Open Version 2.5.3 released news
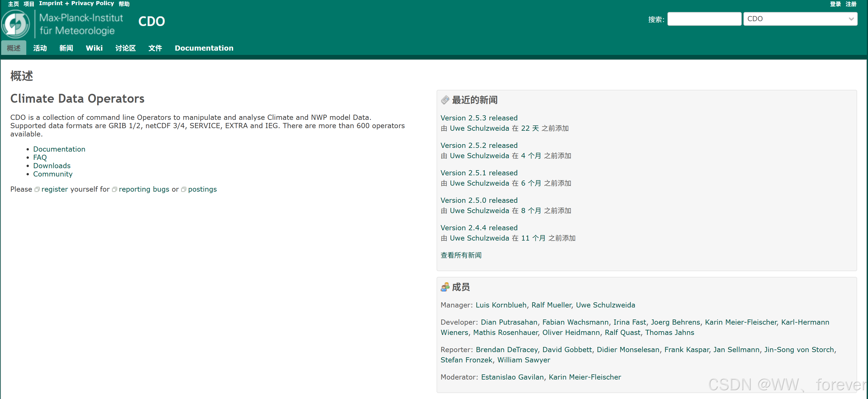This screenshot has height=399, width=868. tap(479, 118)
